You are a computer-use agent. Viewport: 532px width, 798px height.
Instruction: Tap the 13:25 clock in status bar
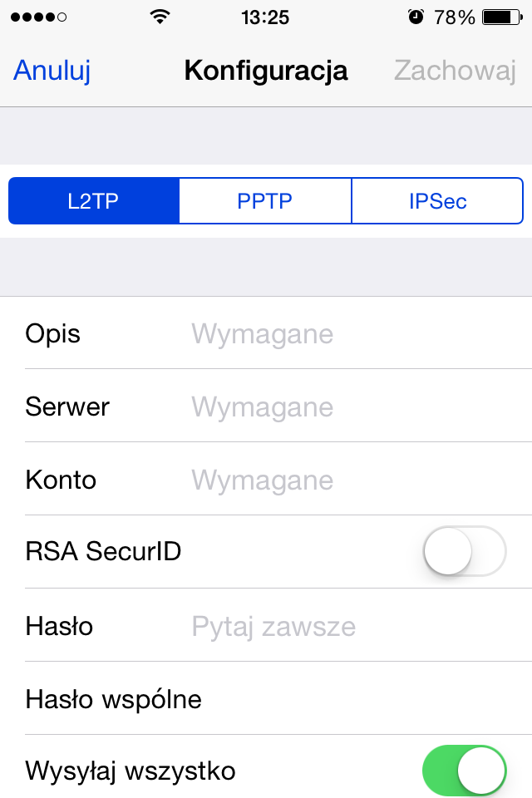click(265, 17)
